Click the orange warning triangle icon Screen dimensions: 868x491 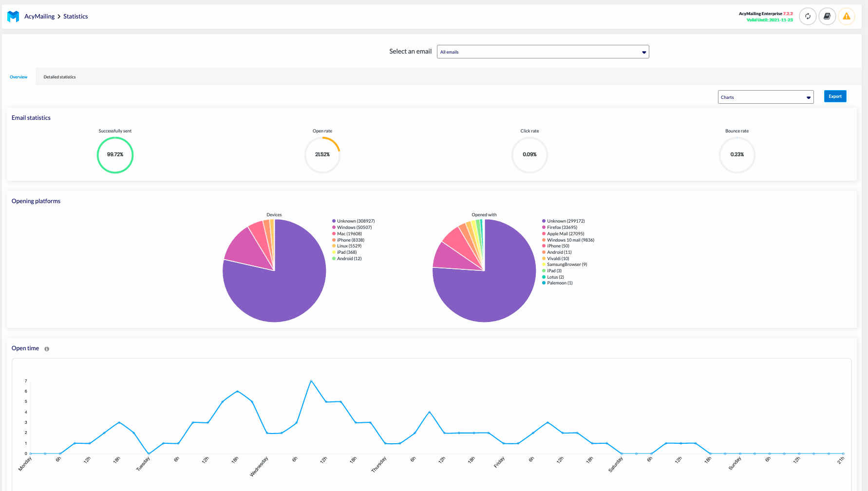(847, 17)
